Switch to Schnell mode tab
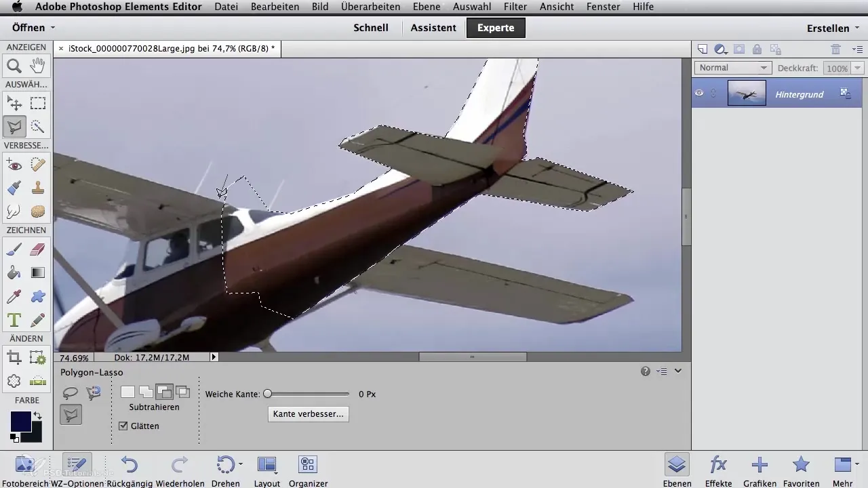The width and height of the screenshot is (868, 488). tap(371, 28)
